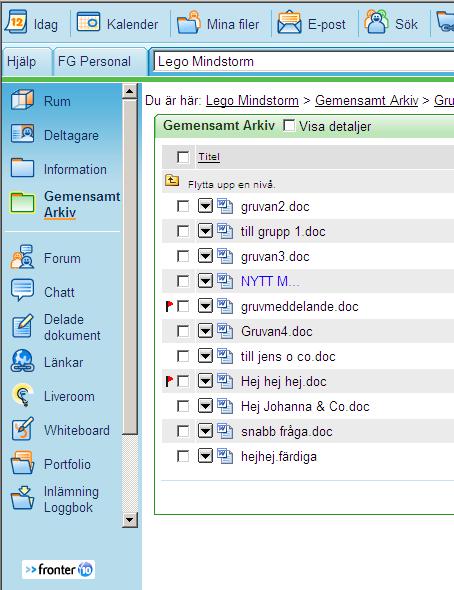Click the Word document icon for gruvan2.doc
Screen dimensions: 454x590
225,206
